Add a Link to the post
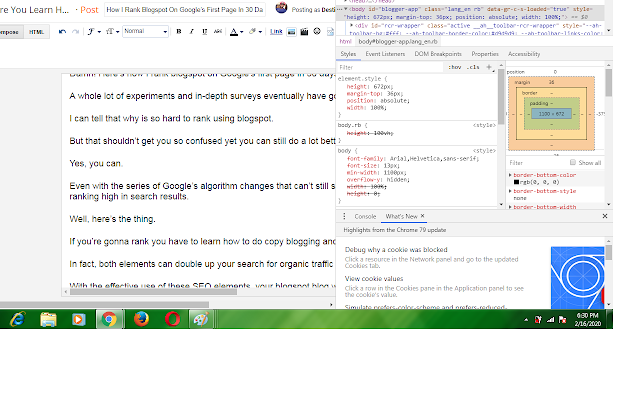This screenshot has height=400, width=640. coord(276,31)
